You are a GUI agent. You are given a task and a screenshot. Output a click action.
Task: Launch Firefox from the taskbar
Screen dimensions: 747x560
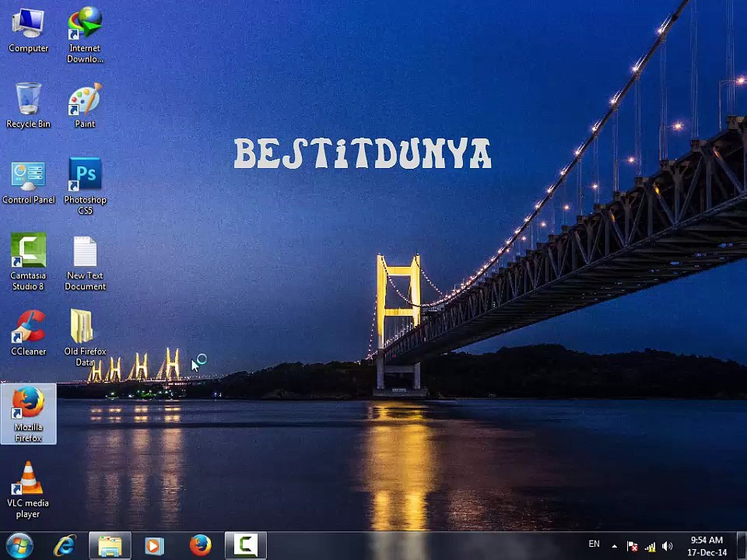tap(200, 545)
